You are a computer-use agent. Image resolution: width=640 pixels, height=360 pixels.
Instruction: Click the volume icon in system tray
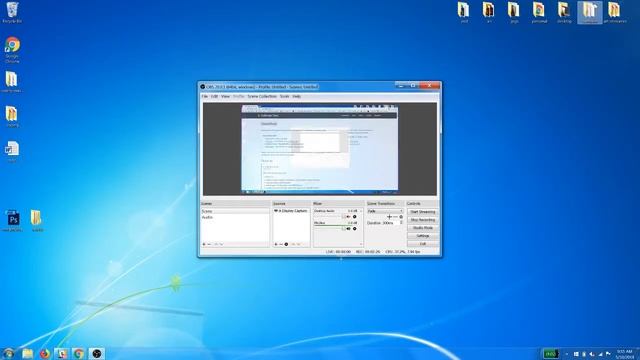[x=592, y=354]
